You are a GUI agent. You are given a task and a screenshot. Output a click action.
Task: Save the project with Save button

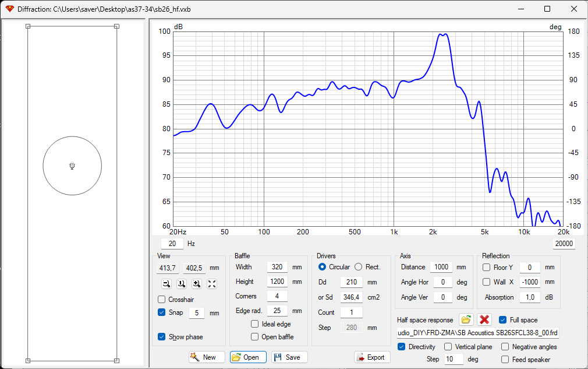pyautogui.click(x=289, y=357)
